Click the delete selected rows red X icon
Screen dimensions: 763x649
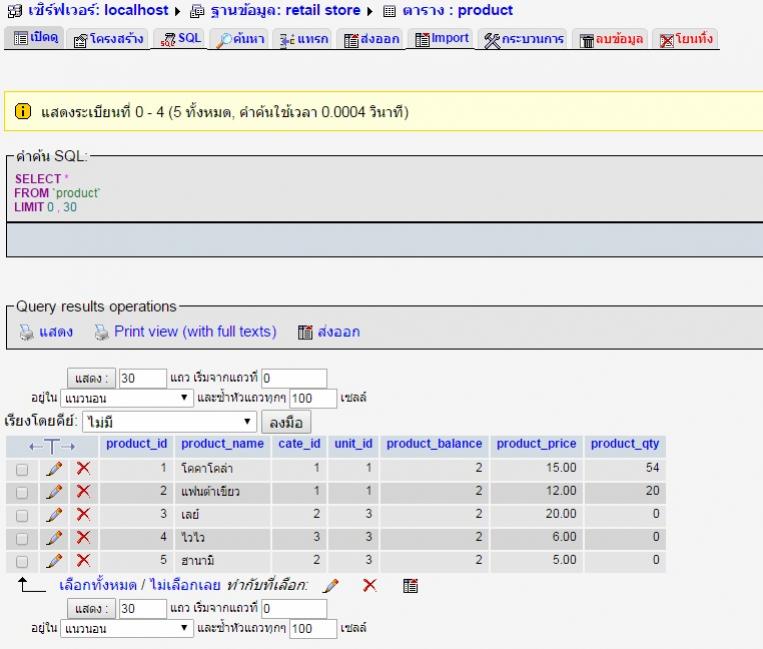click(369, 585)
